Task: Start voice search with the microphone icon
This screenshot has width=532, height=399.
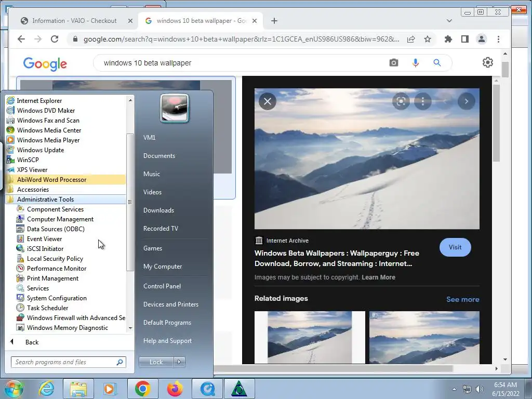Action: coord(415,63)
